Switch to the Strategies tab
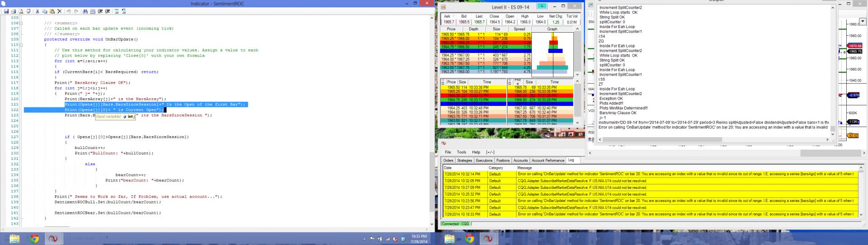Viewport: 868px width, 245px height. [464, 160]
